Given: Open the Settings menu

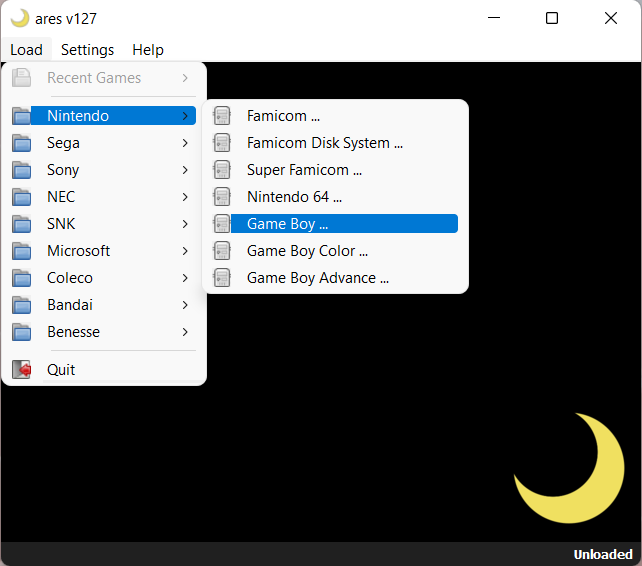Looking at the screenshot, I should click(87, 50).
